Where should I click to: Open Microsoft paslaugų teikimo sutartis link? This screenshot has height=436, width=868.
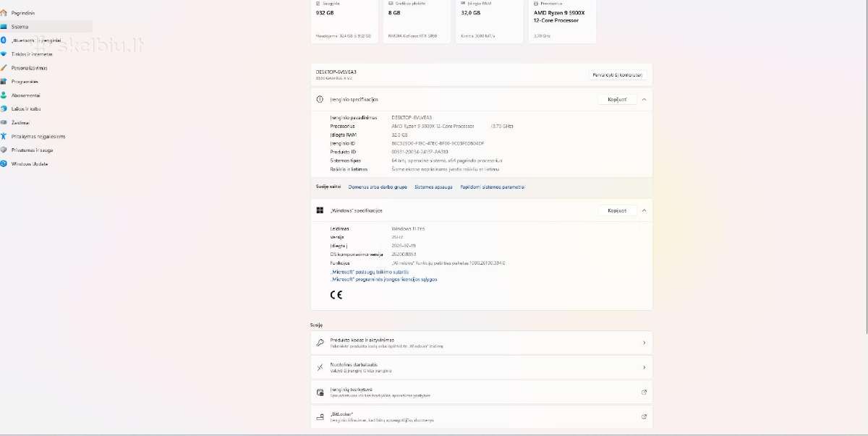(370, 272)
